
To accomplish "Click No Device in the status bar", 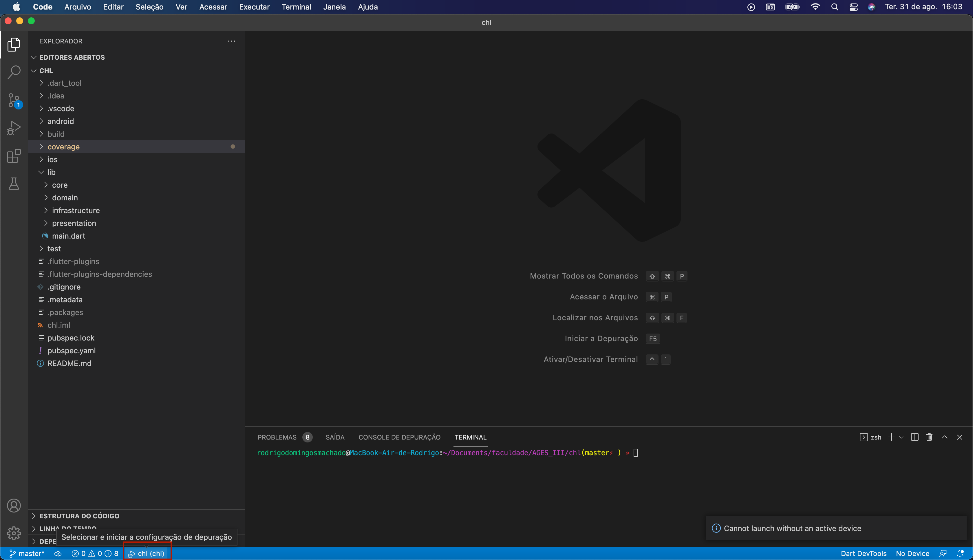I will [913, 553].
